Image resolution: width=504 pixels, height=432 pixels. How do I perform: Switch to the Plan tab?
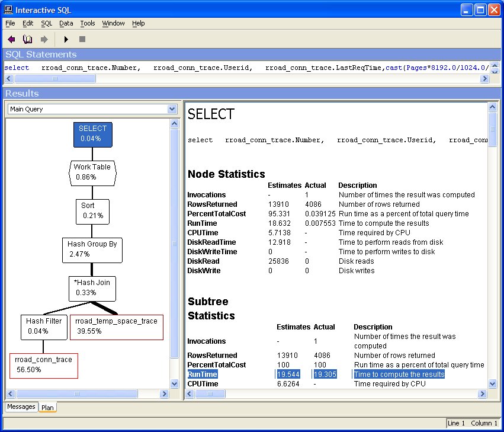[x=47, y=407]
